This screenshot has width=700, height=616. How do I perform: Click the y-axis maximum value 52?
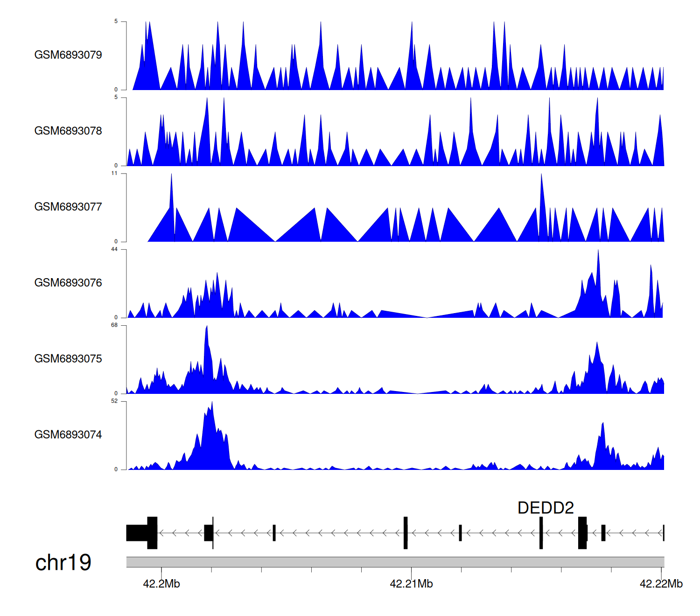coord(114,401)
